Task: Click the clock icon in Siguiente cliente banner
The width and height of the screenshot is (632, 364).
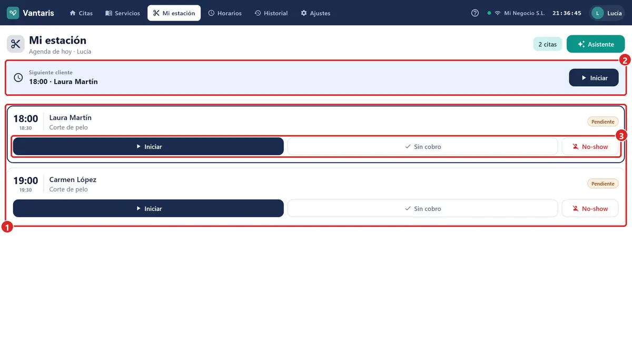Action: tap(18, 77)
